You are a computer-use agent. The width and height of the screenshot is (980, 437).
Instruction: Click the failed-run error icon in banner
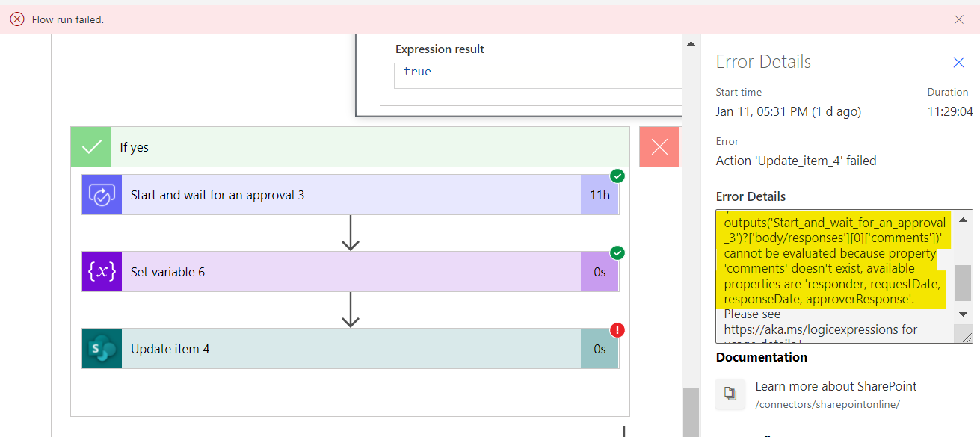[x=17, y=19]
